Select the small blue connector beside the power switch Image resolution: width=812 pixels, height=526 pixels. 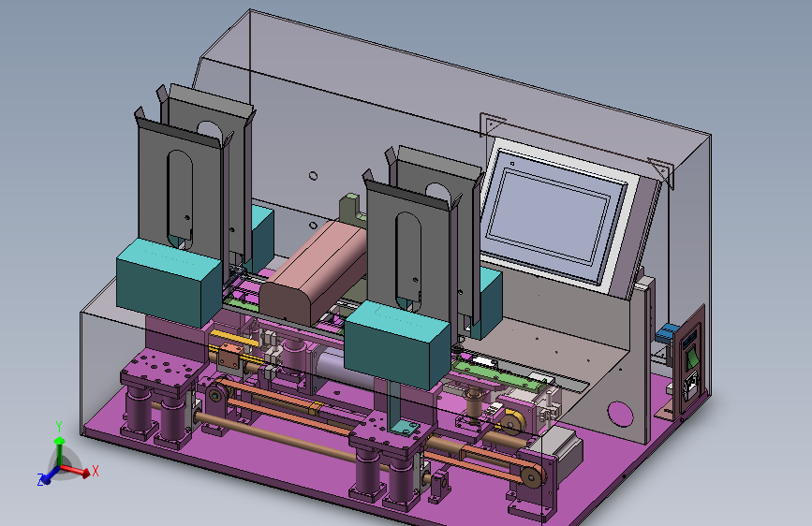[666, 333]
